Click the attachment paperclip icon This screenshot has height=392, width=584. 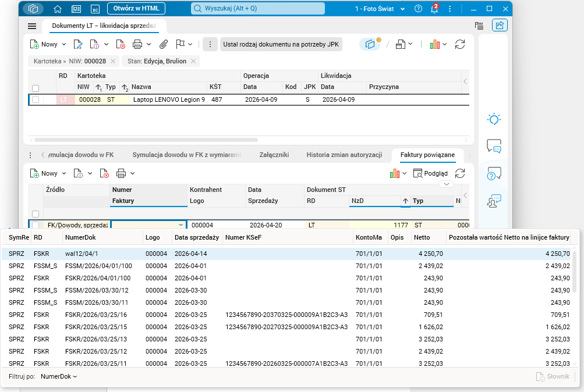pyautogui.click(x=164, y=44)
